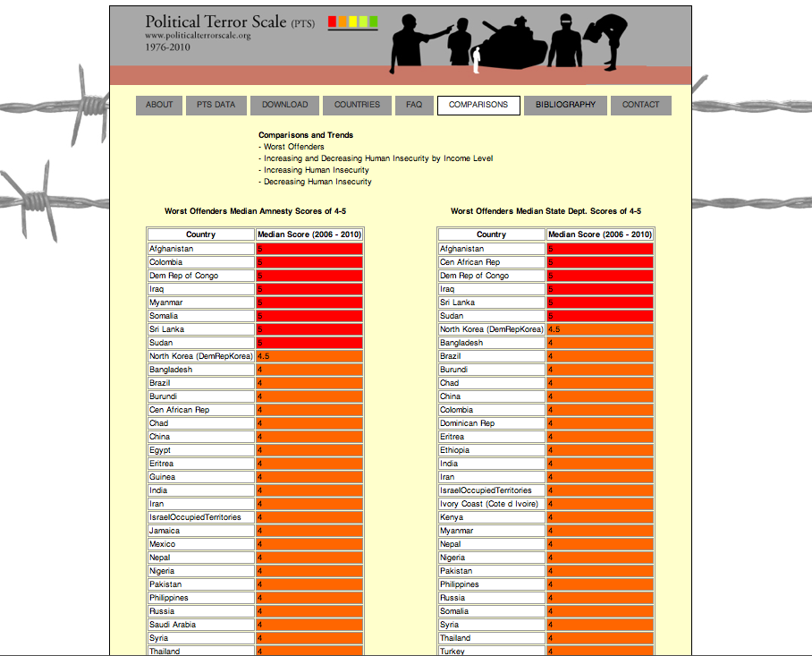Click the Country header in Amnesty table
Screen dimensions: 812x656
pos(201,234)
